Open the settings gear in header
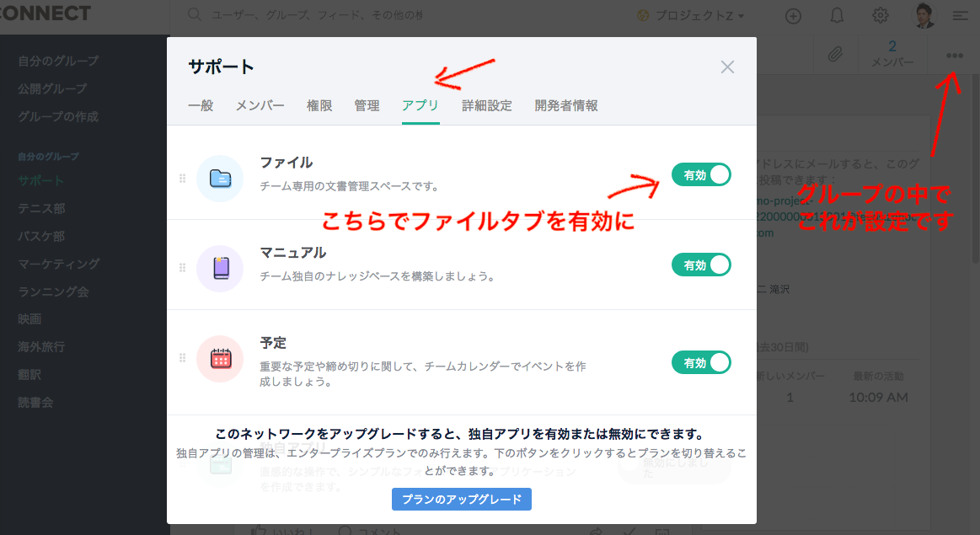The width and height of the screenshot is (980, 535). pos(880,16)
